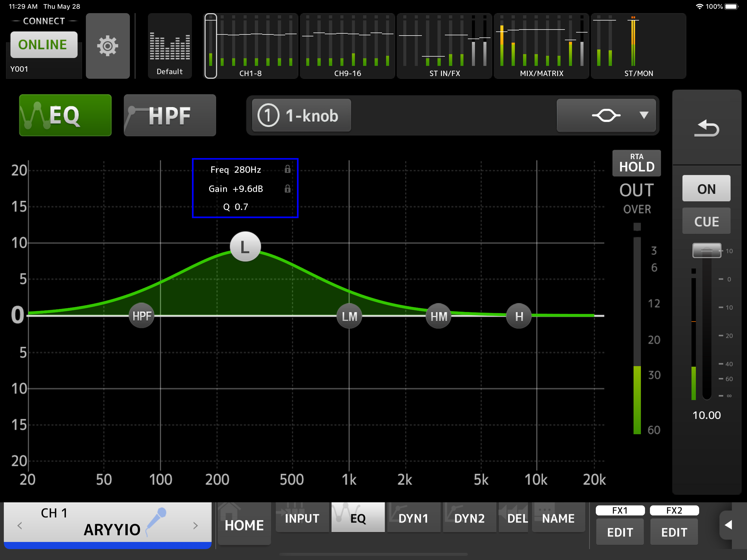747x560 pixels.
Task: Select the L band EQ handle
Action: click(245, 247)
